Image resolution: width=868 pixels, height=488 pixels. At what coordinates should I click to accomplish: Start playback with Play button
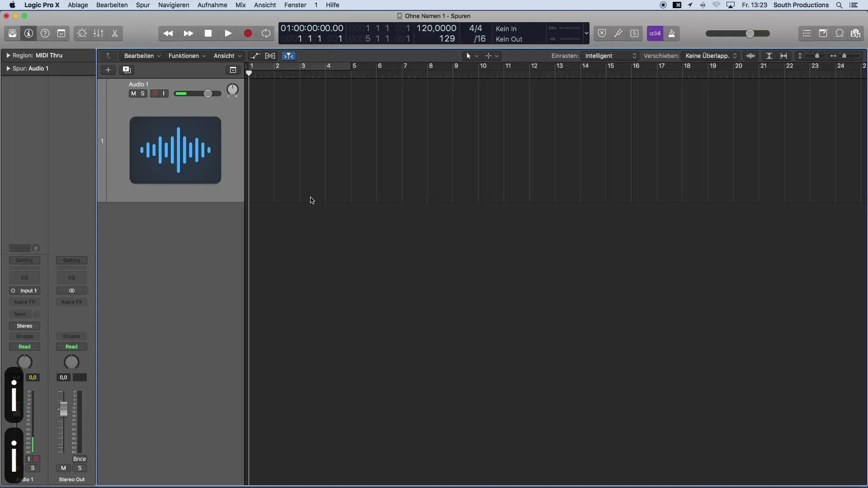coord(228,33)
